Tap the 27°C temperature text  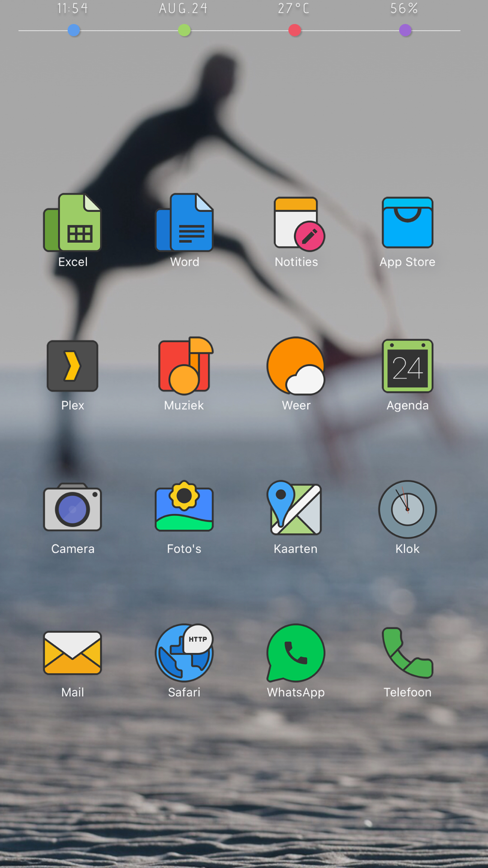point(294,9)
